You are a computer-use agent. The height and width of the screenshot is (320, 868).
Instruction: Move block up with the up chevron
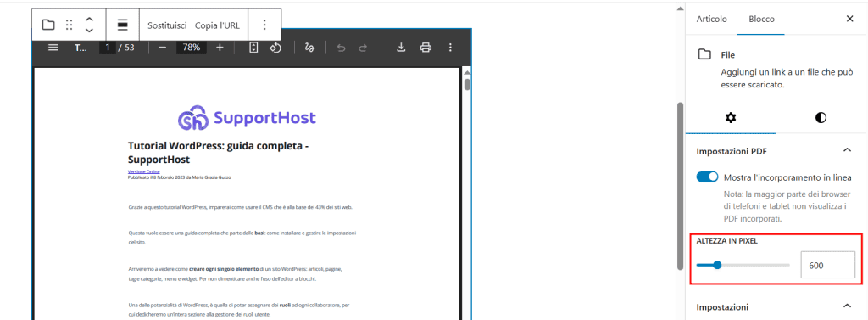coord(89,19)
